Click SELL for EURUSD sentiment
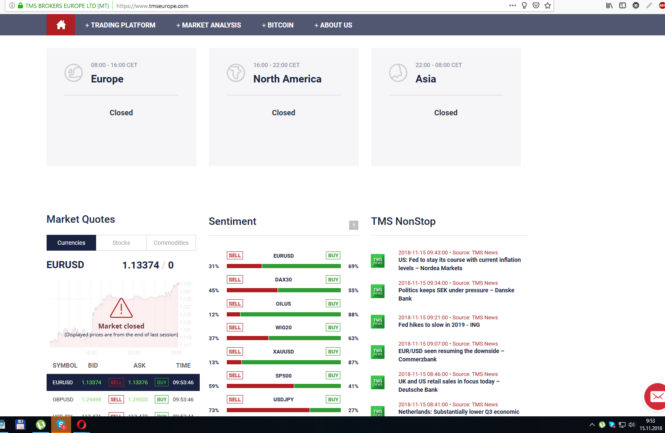Image resolution: width=665 pixels, height=433 pixels. click(x=235, y=255)
